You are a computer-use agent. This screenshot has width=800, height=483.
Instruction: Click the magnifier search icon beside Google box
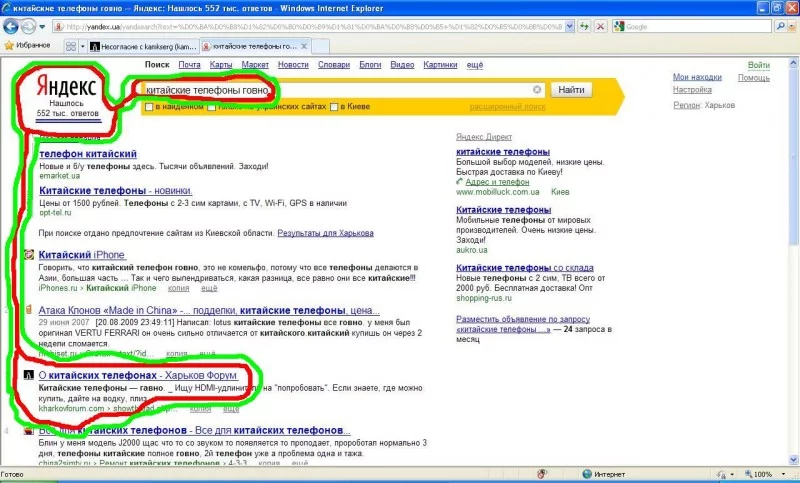pos(780,26)
